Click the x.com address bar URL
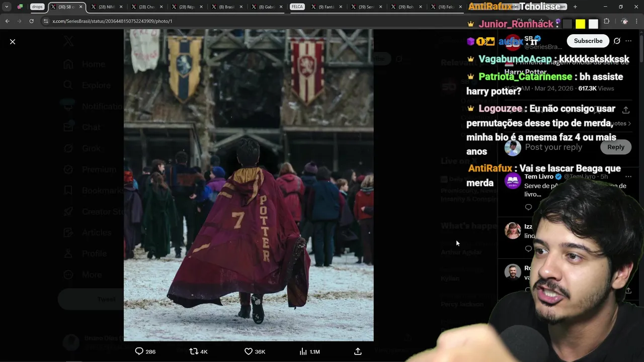The image size is (644, 362). 112,21
